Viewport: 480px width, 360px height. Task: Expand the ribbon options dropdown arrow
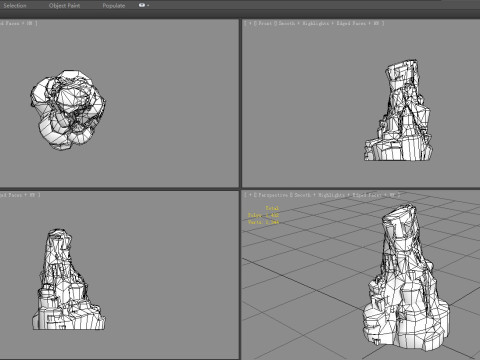point(148,5)
